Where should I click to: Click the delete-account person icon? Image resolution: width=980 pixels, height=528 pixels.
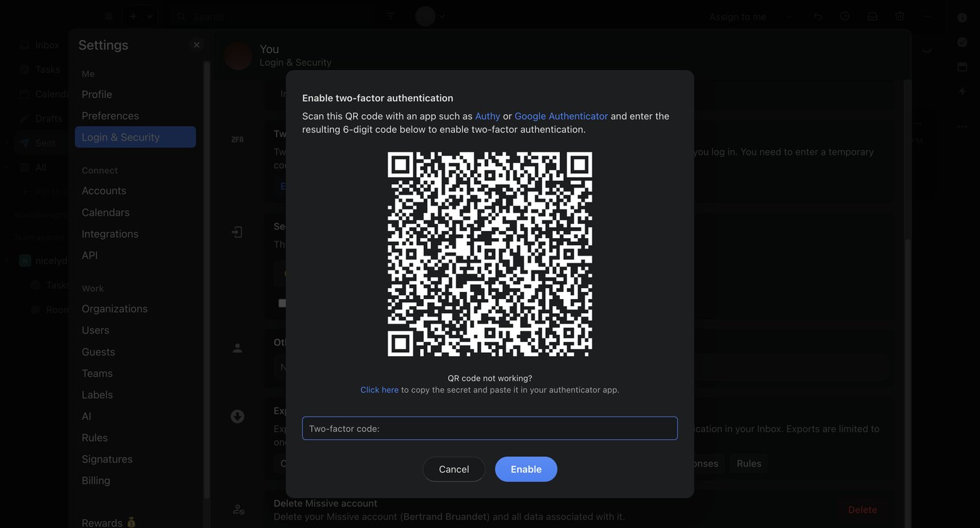(238, 510)
